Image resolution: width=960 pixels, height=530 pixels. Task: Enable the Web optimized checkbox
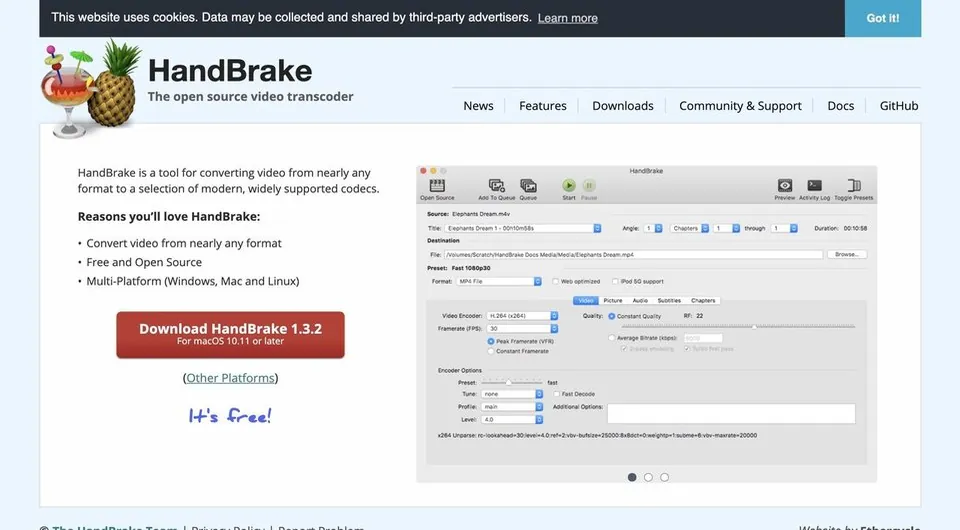tap(555, 282)
